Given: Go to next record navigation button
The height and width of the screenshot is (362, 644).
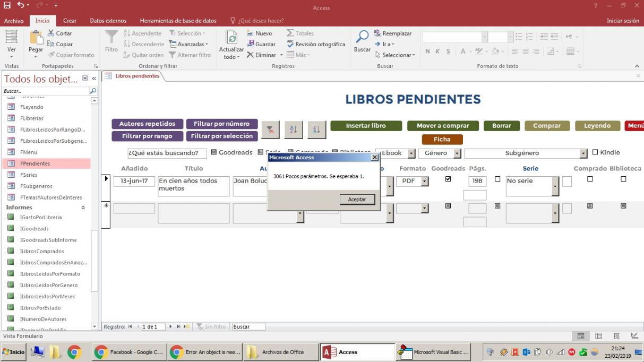Looking at the screenshot, I should tap(170, 326).
